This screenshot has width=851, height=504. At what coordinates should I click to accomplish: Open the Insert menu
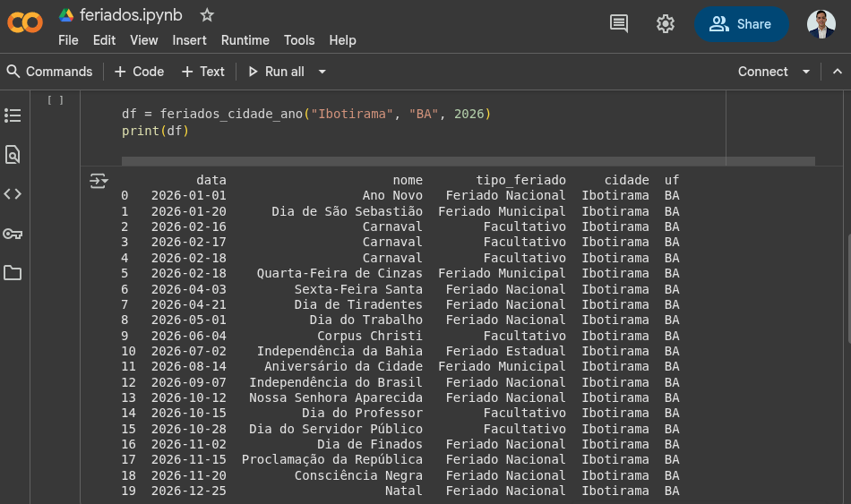tap(189, 40)
